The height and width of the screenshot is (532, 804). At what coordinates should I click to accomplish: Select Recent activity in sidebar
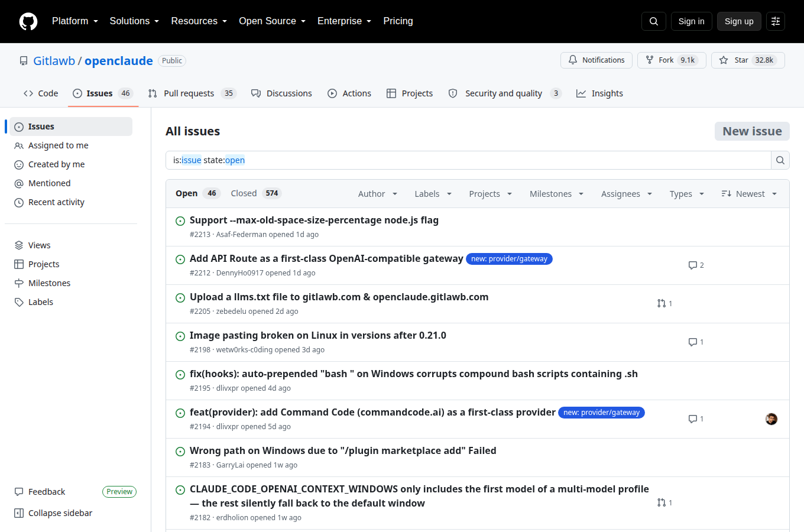click(71, 202)
